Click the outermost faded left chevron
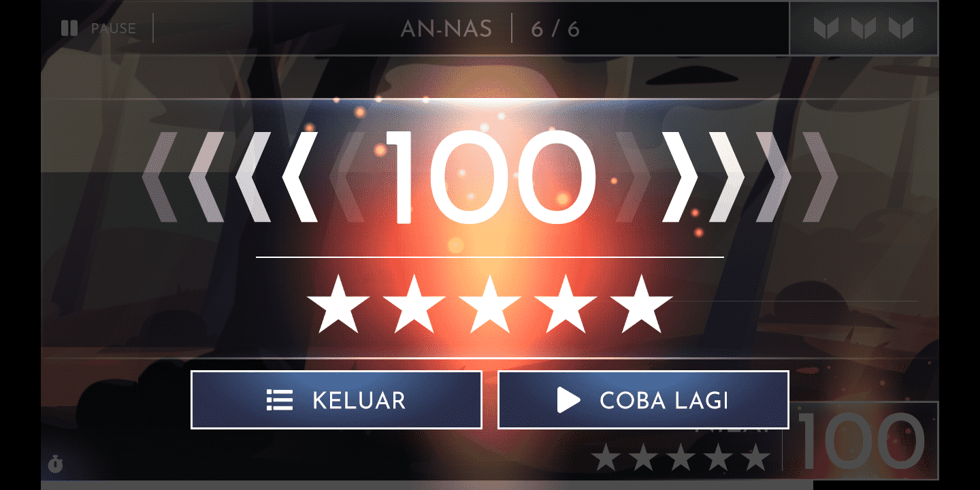Screen dimensions: 980x490 coord(160,177)
